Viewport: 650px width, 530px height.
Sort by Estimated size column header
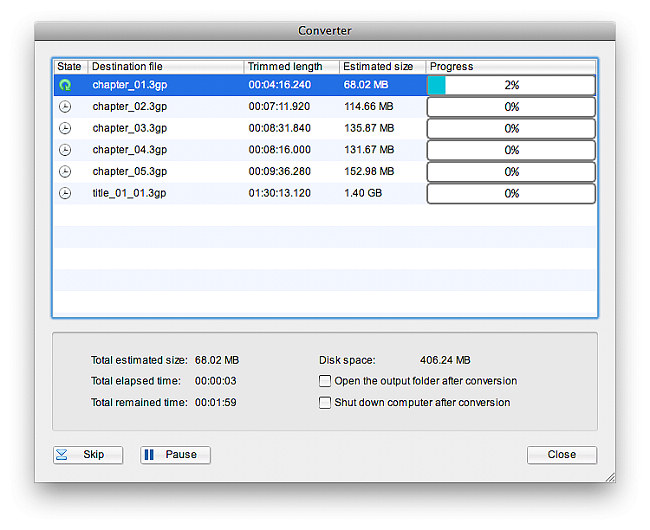coord(383,67)
